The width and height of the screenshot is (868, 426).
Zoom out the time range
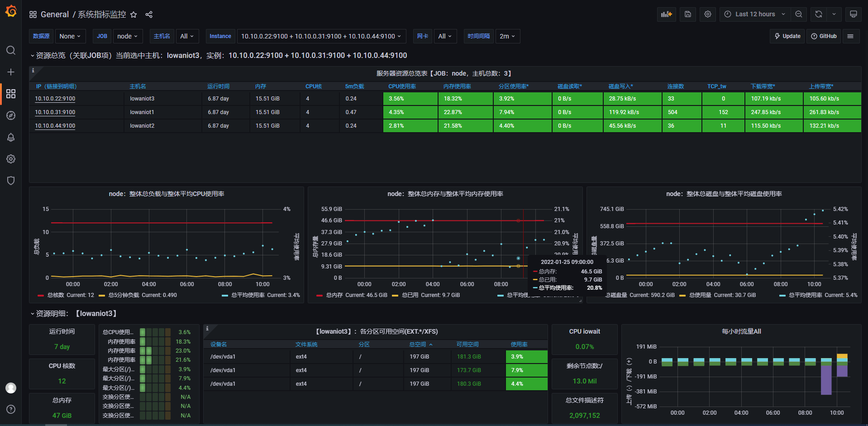click(799, 14)
